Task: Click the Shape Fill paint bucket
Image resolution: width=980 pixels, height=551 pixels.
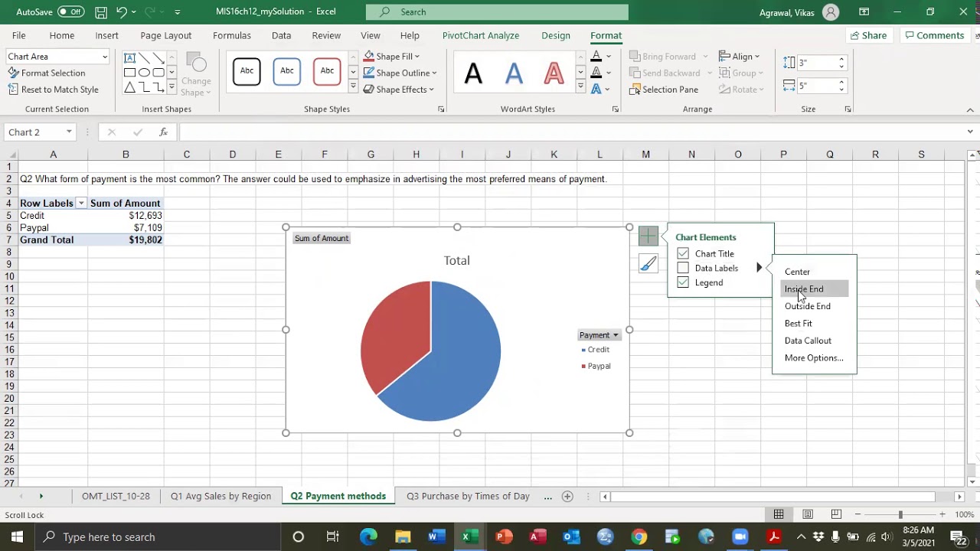Action: (369, 56)
